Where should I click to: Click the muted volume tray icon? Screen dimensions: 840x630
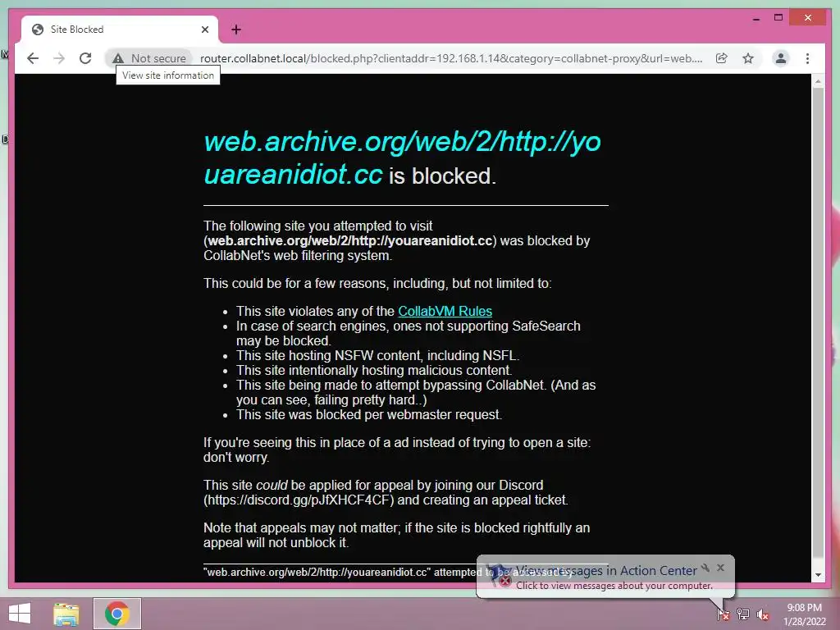tap(763, 614)
